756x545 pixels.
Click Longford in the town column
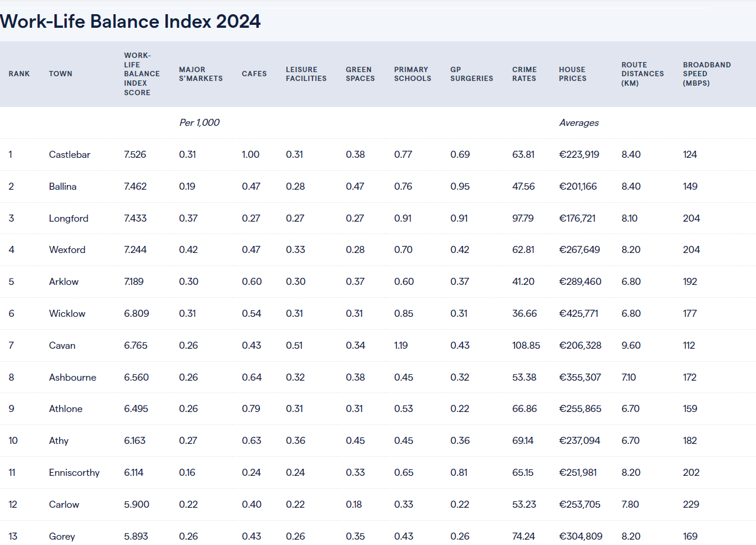pyautogui.click(x=69, y=218)
